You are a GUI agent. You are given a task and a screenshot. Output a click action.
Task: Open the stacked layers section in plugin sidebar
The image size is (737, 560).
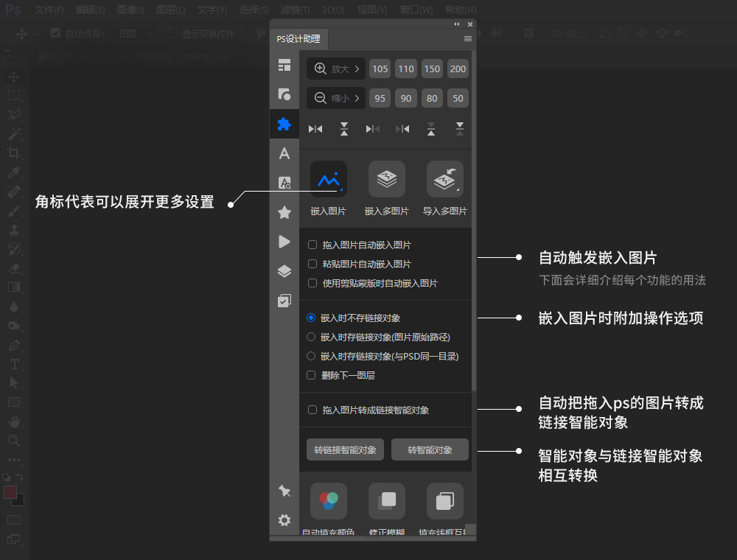[x=284, y=272]
